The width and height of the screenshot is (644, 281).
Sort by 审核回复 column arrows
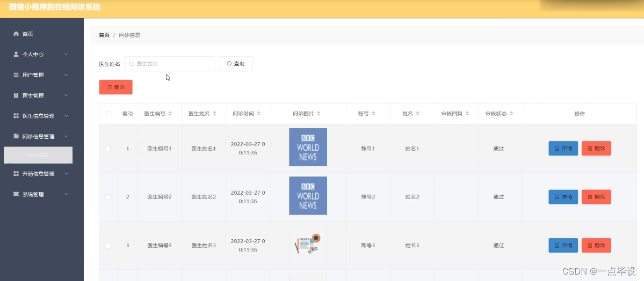pos(467,114)
